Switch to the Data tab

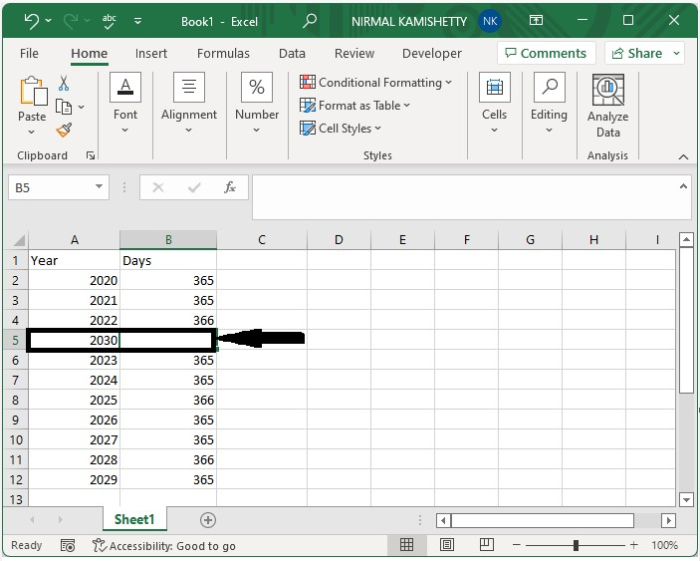click(292, 54)
